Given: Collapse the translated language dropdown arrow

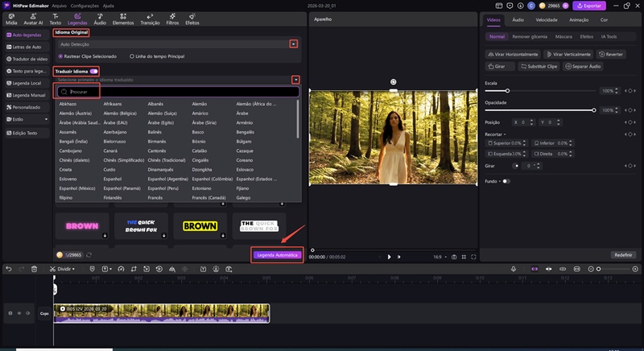Looking at the screenshot, I should pyautogui.click(x=296, y=80).
